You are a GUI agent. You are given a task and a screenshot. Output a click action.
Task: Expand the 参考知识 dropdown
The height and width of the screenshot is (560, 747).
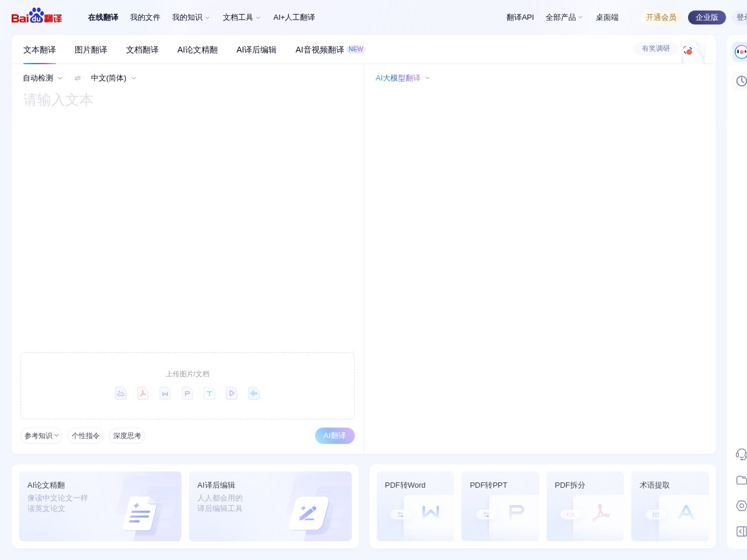(41, 436)
